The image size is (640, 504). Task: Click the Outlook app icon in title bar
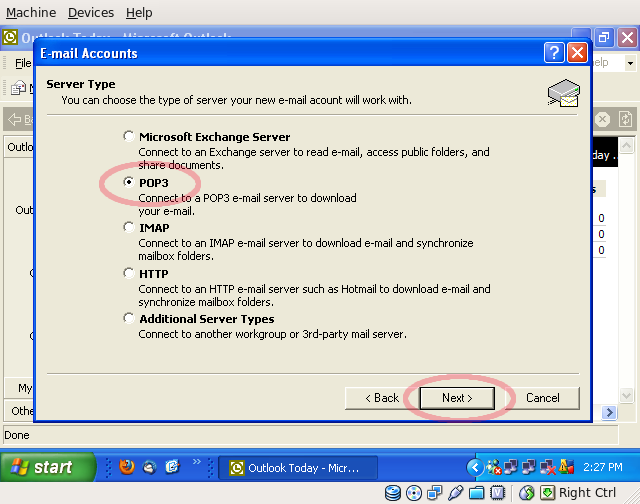click(10, 37)
